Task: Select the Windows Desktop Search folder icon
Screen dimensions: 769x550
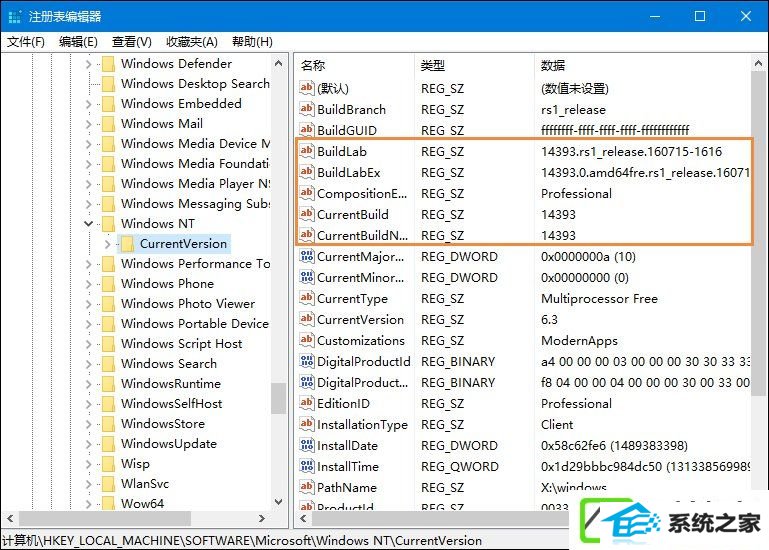Action: 108,84
